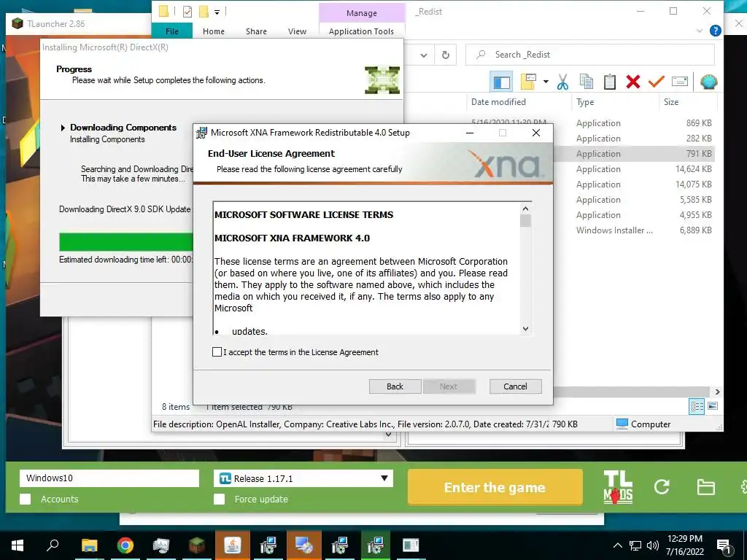Click the DirectX download progress bar
Image resolution: width=747 pixels, height=560 pixels.
pyautogui.click(x=126, y=241)
